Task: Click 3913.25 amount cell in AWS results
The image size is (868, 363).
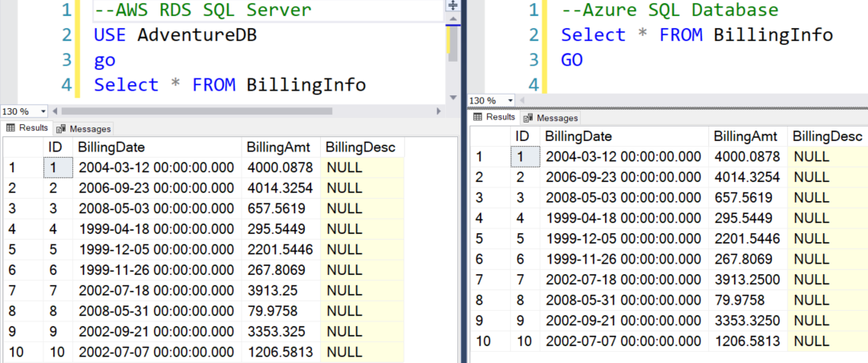Action: (282, 290)
